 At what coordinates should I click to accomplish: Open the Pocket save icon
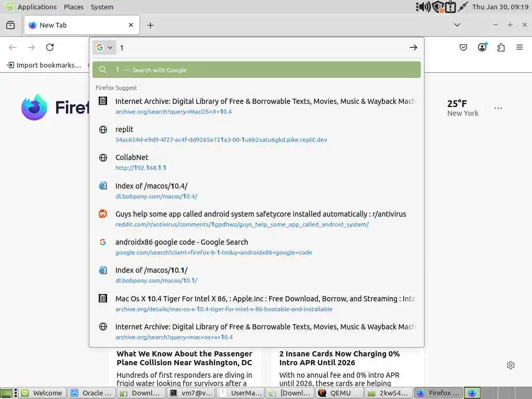[x=463, y=47]
